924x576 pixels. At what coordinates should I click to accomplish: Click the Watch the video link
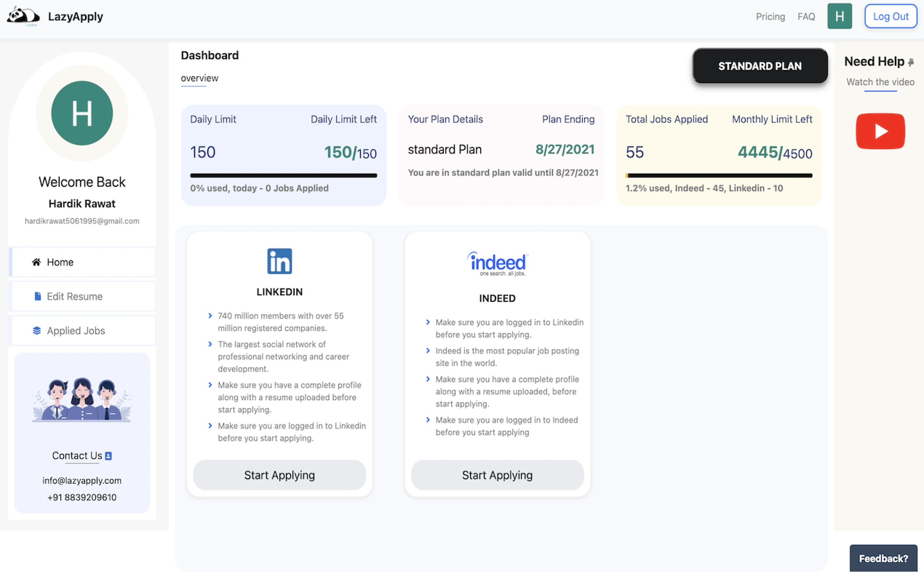(x=880, y=82)
